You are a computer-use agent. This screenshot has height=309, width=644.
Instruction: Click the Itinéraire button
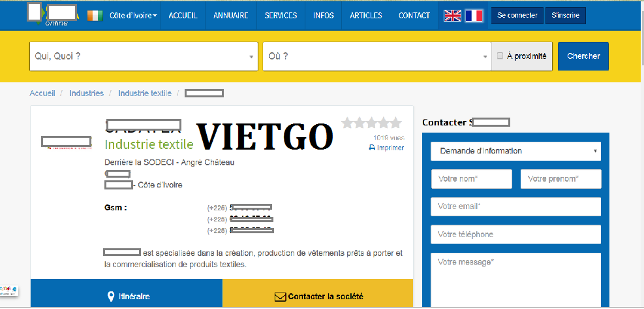127,294
